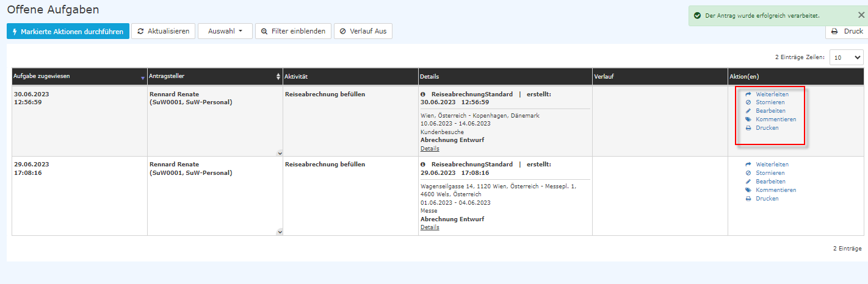This screenshot has height=284, width=868.
Task: Click Weiterleiten icon in first task row
Action: (748, 94)
